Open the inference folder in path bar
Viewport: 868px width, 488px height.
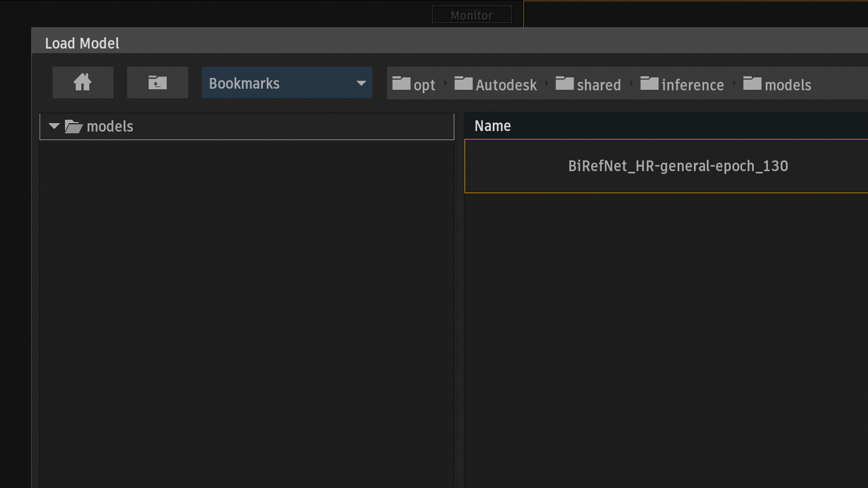click(x=682, y=85)
